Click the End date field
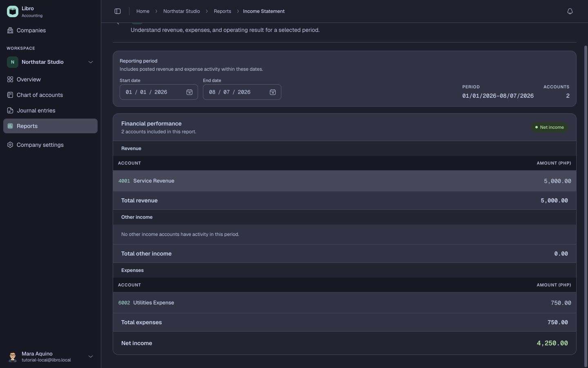 242,92
